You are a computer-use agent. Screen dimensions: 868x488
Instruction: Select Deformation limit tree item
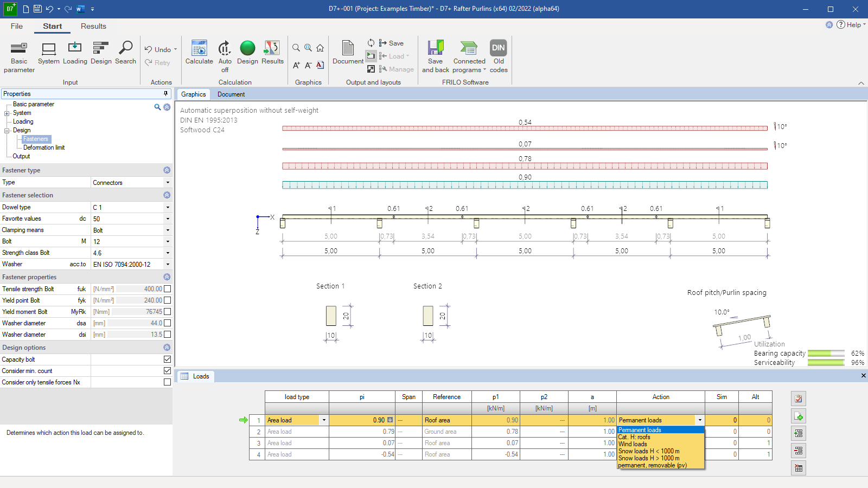click(44, 147)
